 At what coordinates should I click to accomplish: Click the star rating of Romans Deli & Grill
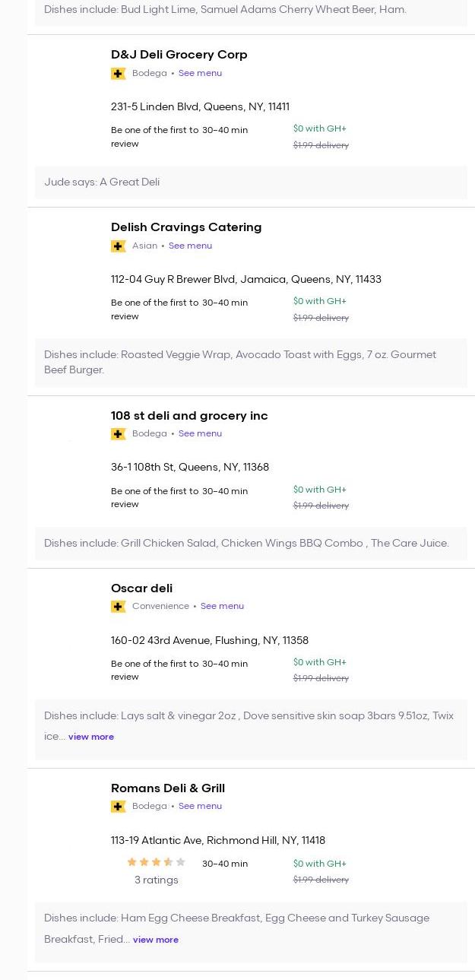(x=156, y=862)
